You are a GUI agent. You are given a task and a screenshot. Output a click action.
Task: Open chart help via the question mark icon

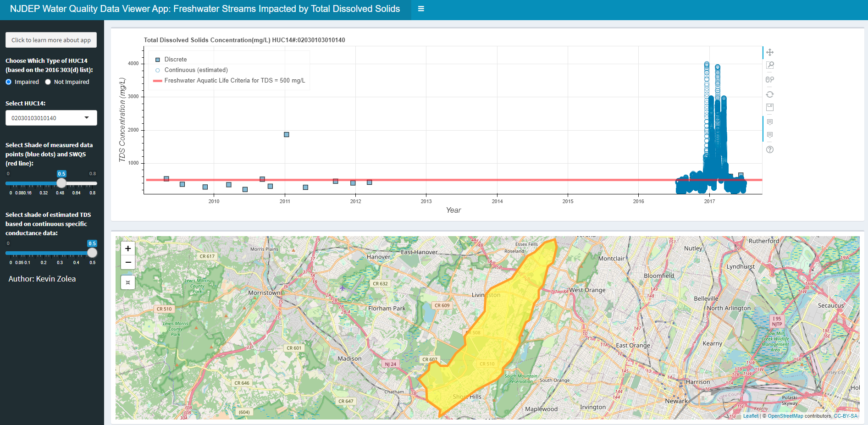(769, 149)
